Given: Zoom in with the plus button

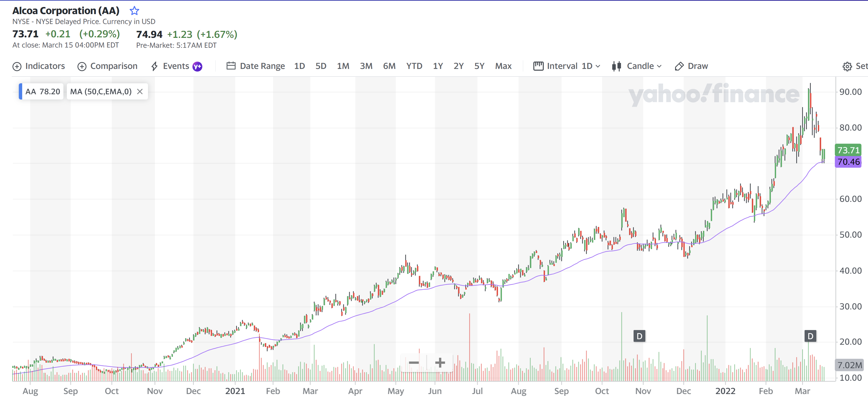Looking at the screenshot, I should (x=440, y=362).
